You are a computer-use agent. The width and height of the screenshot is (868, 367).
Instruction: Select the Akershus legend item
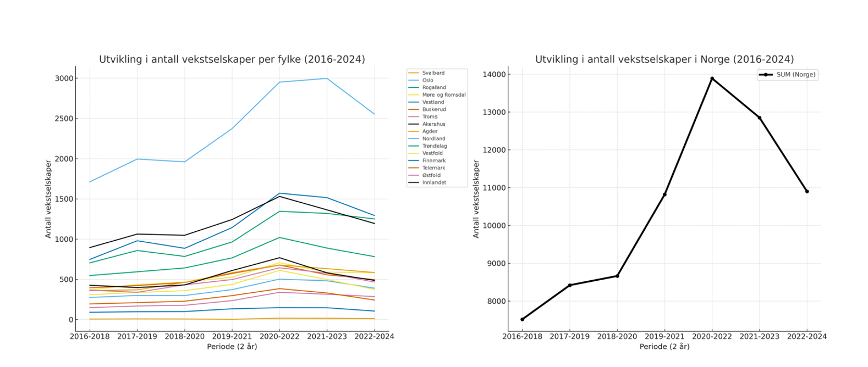433,124
